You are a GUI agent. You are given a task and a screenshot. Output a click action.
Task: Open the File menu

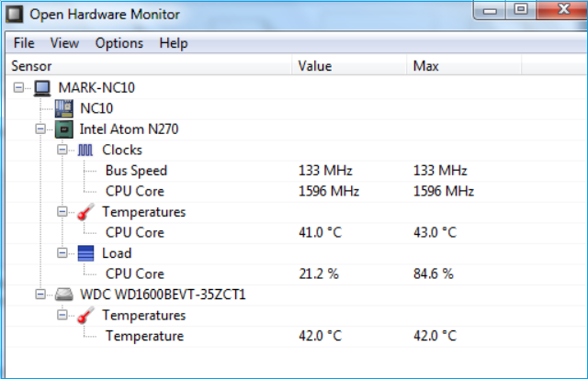click(x=24, y=43)
